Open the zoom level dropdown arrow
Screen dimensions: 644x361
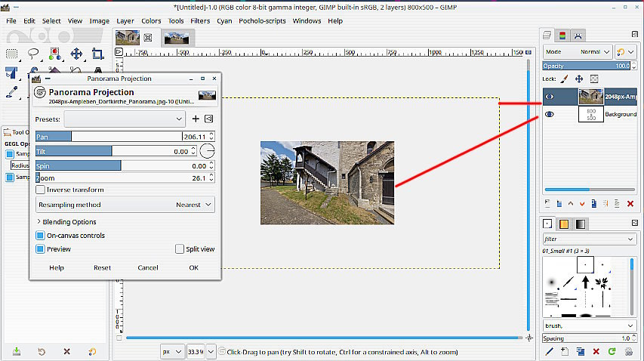click(x=211, y=351)
